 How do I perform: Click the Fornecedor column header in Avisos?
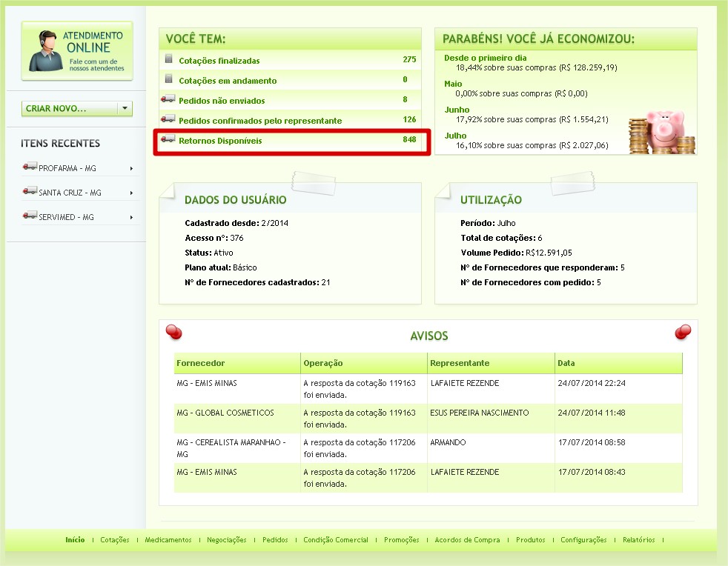[201, 363]
